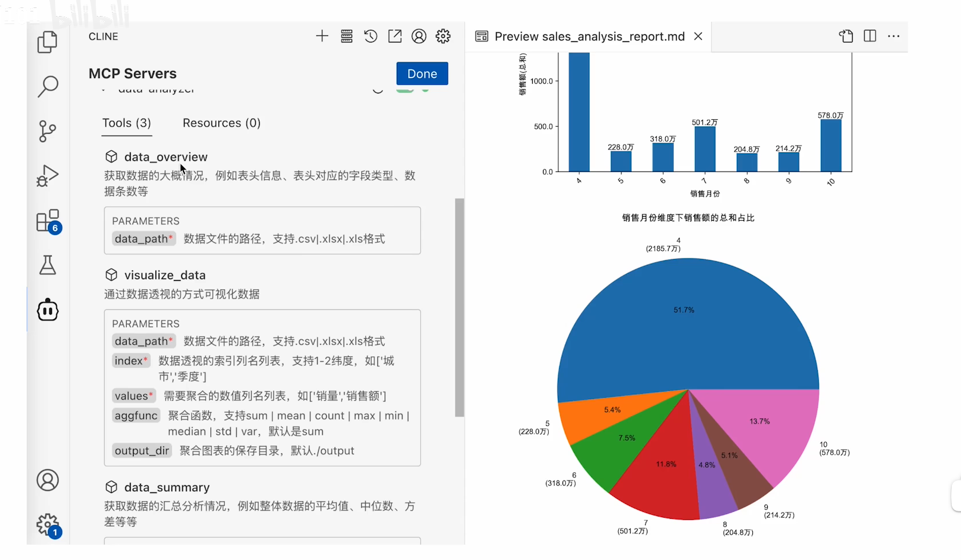Open the Testing flask view
Screen dimensions: 961x560
click(48, 265)
